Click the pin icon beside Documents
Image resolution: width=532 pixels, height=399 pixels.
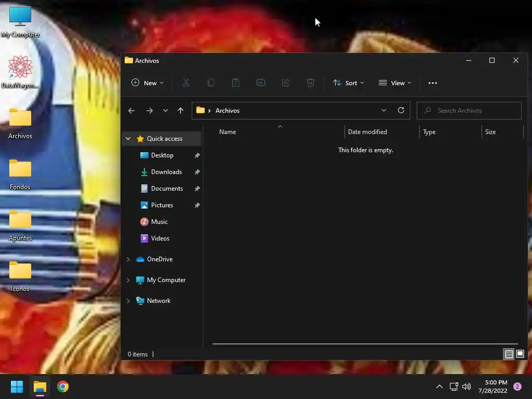click(197, 189)
